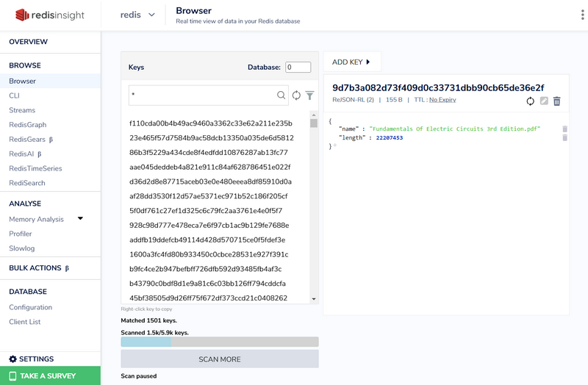Select key 1600a3fc4fd80b933450c0cbce28531e927f391c
Viewport: 588px width, 385px height.
point(209,254)
